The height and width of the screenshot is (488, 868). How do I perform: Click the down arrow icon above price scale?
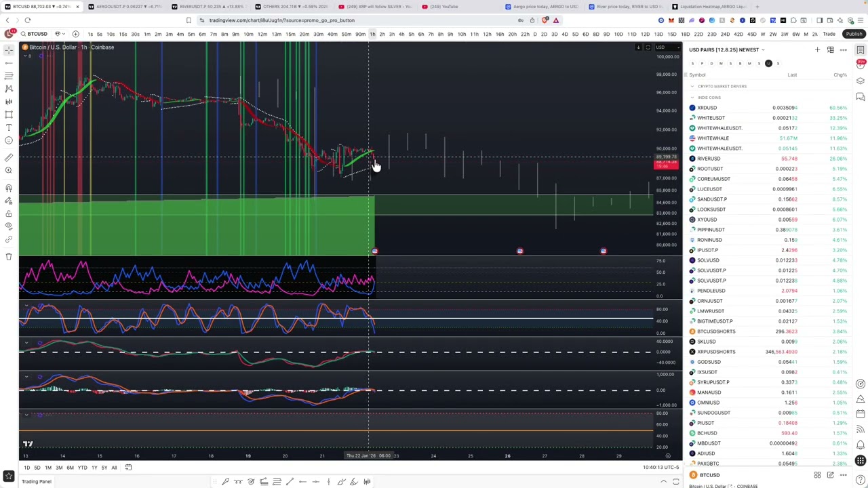pyautogui.click(x=638, y=47)
